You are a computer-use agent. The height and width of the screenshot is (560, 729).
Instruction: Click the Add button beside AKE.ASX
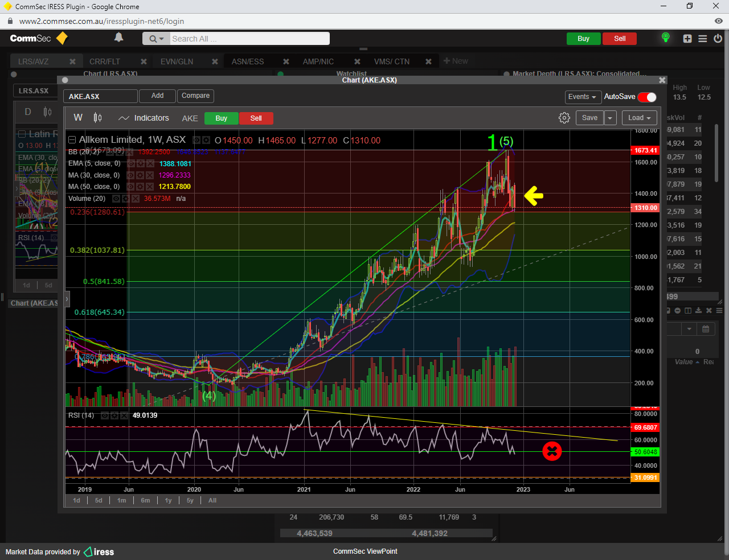[x=158, y=96]
